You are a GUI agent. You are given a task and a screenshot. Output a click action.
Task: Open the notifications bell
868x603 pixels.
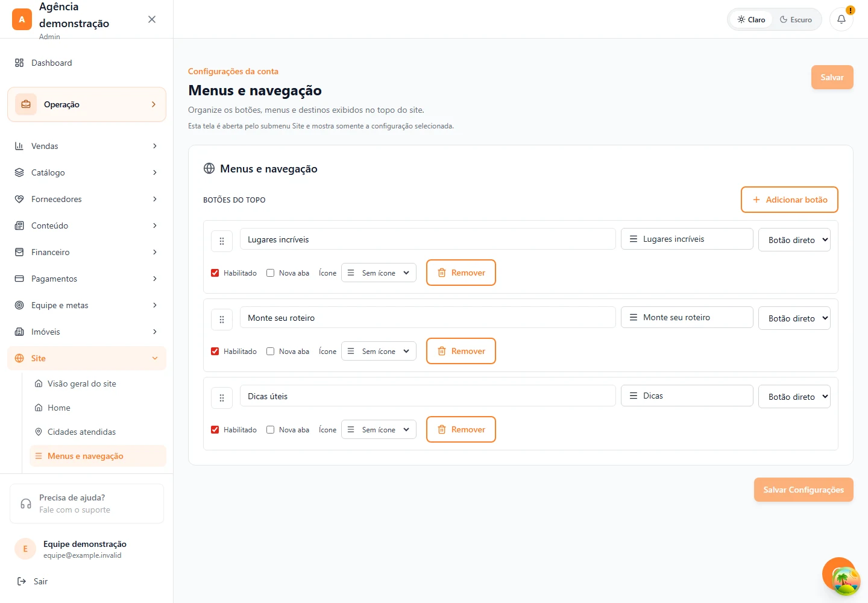(x=841, y=19)
